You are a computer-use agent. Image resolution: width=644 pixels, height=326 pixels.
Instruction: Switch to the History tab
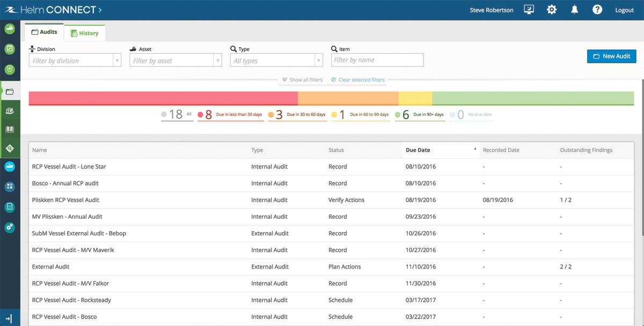tap(85, 33)
